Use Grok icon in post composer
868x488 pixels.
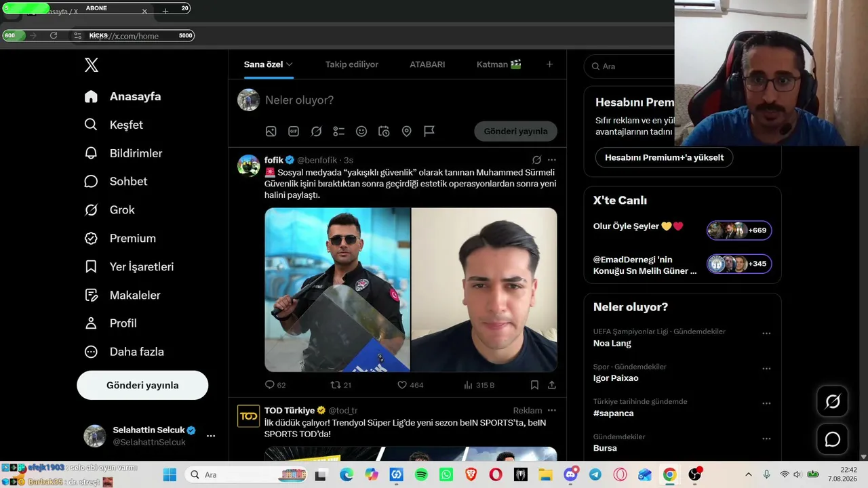316,131
